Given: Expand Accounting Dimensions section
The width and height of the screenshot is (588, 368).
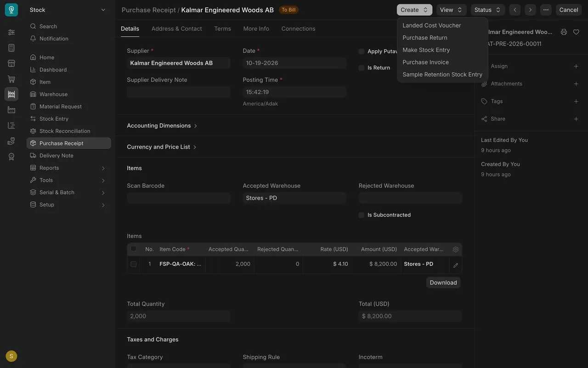Looking at the screenshot, I should click(x=162, y=126).
